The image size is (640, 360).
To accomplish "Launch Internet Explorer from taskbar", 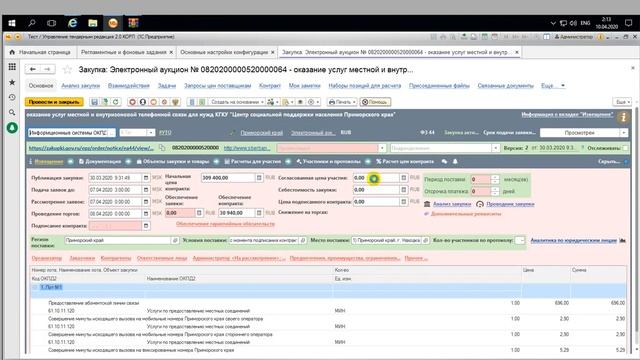I will [x=72, y=23].
